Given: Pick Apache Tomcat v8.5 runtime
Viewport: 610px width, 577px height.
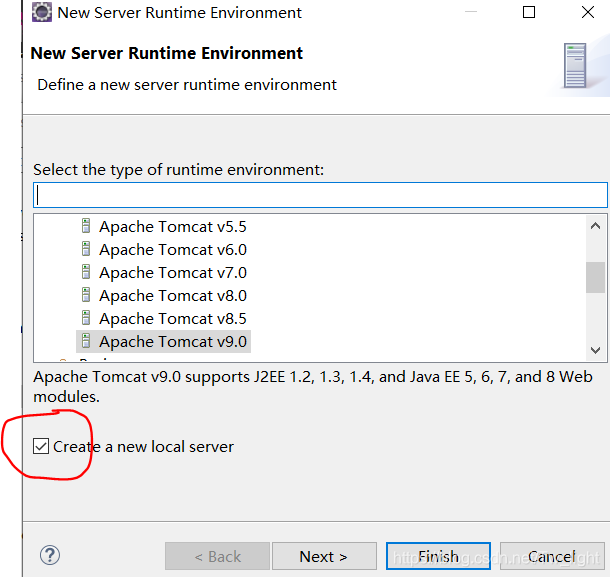Looking at the screenshot, I should [x=173, y=318].
